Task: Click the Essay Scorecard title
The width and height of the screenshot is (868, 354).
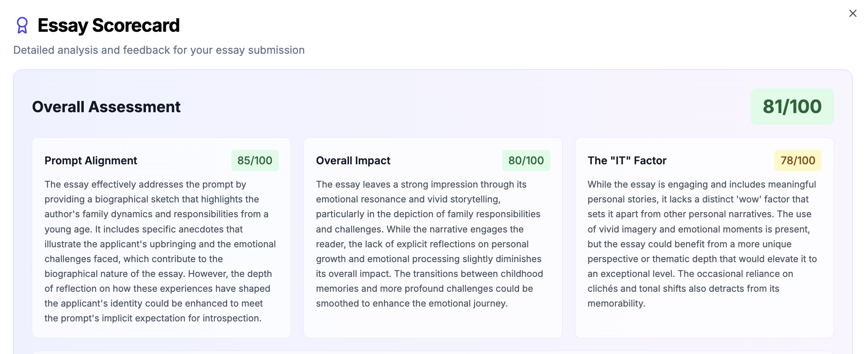Action: click(x=108, y=25)
